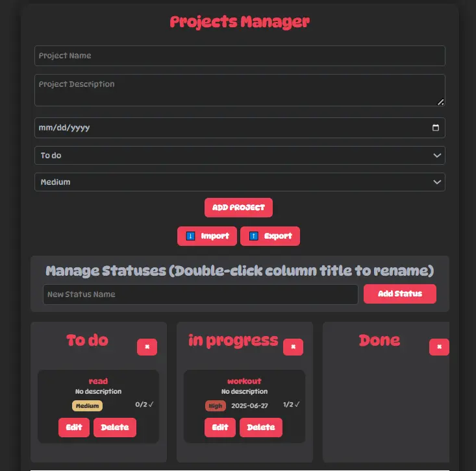Click the Manage Statuses heading
This screenshot has height=471, width=476.
coord(240,271)
